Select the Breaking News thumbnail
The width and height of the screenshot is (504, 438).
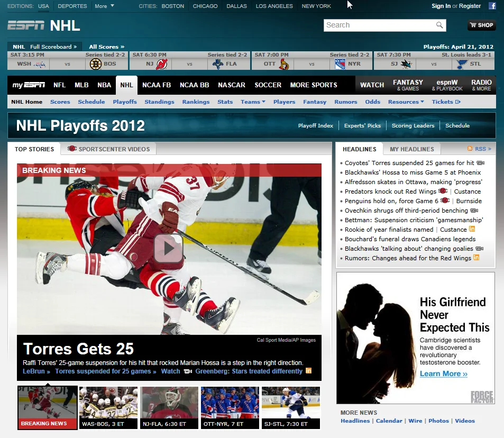coord(48,408)
